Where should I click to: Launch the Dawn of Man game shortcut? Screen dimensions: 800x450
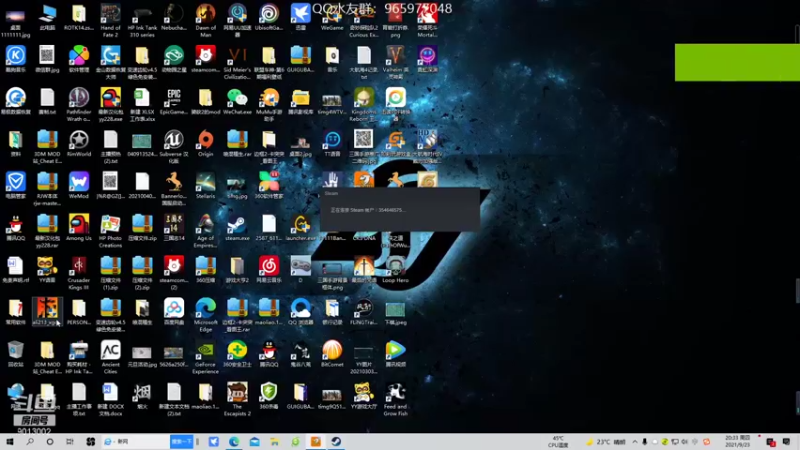206,20
